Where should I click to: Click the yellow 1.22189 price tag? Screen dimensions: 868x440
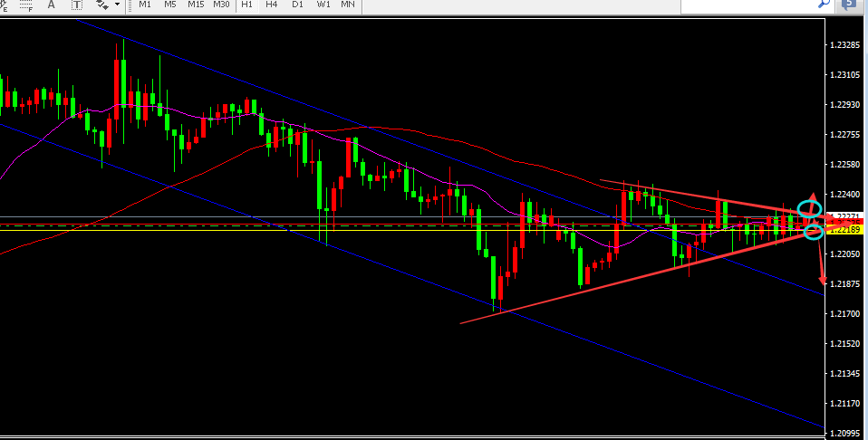click(x=844, y=230)
